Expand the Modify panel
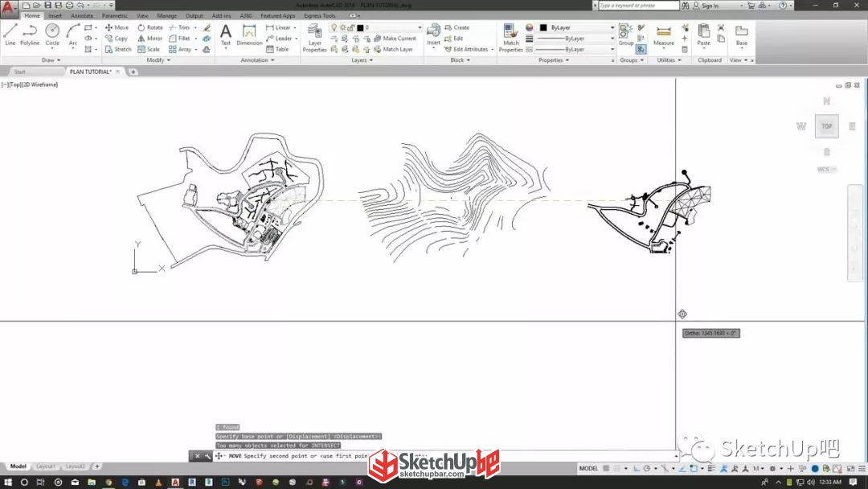Image resolution: width=868 pixels, height=489 pixels. coord(158,60)
